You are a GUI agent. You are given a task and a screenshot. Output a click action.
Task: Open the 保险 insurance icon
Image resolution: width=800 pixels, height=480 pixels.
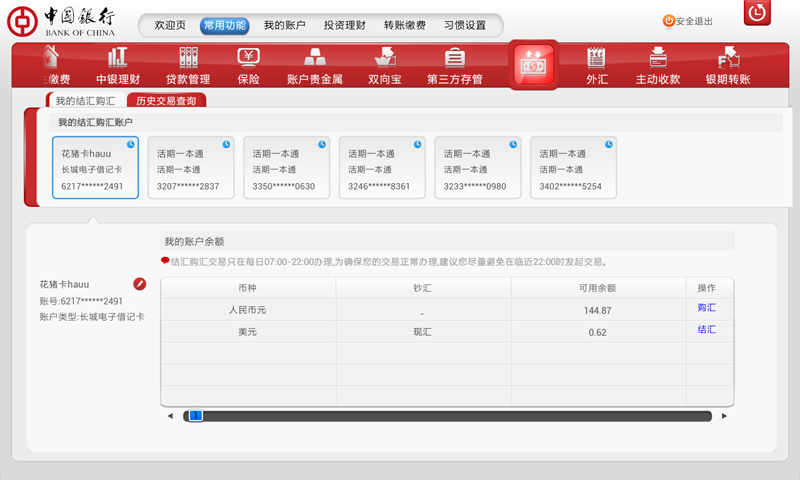click(x=249, y=65)
